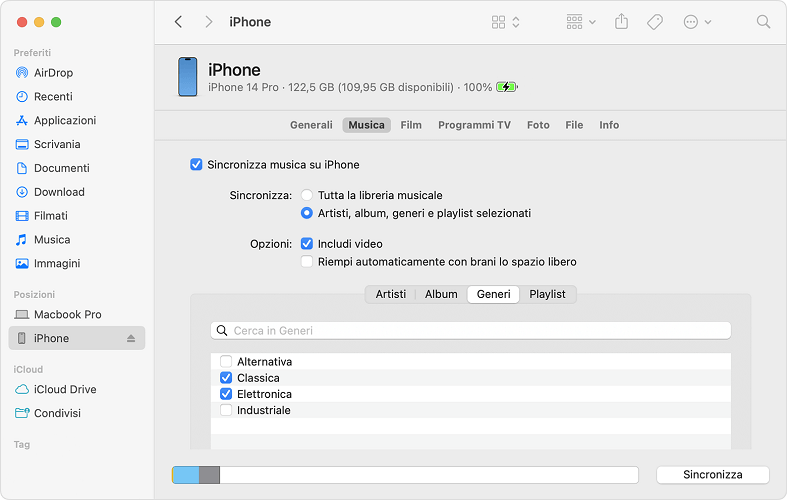The height and width of the screenshot is (500, 787).
Task: Click the Sincronizza button
Action: tap(712, 475)
